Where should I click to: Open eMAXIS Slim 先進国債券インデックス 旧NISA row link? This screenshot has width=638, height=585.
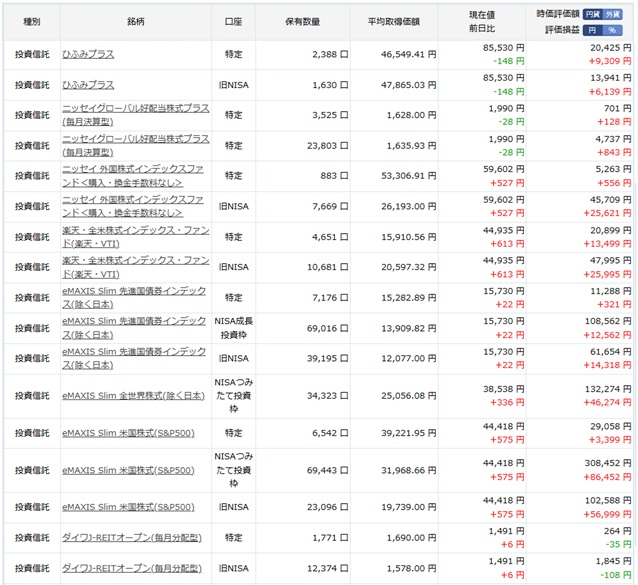[134, 358]
